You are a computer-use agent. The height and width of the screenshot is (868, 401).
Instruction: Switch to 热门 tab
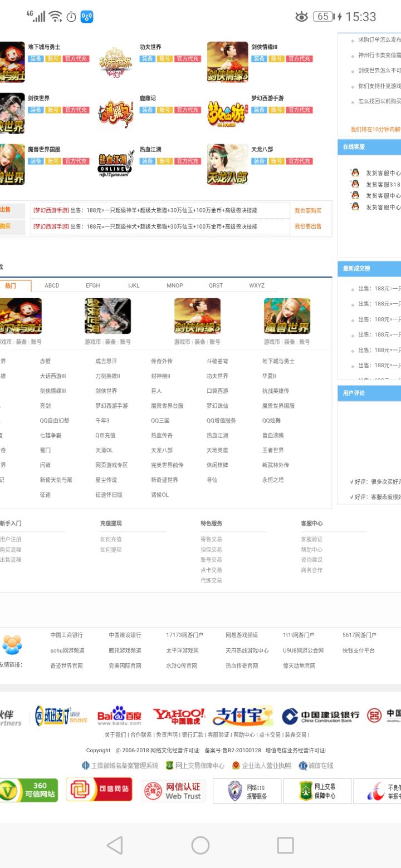point(11,285)
